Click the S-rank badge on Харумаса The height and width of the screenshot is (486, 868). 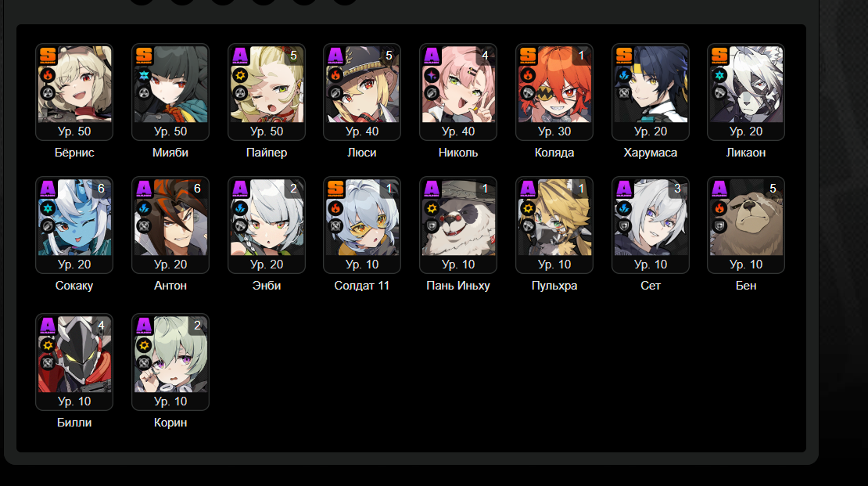point(624,56)
